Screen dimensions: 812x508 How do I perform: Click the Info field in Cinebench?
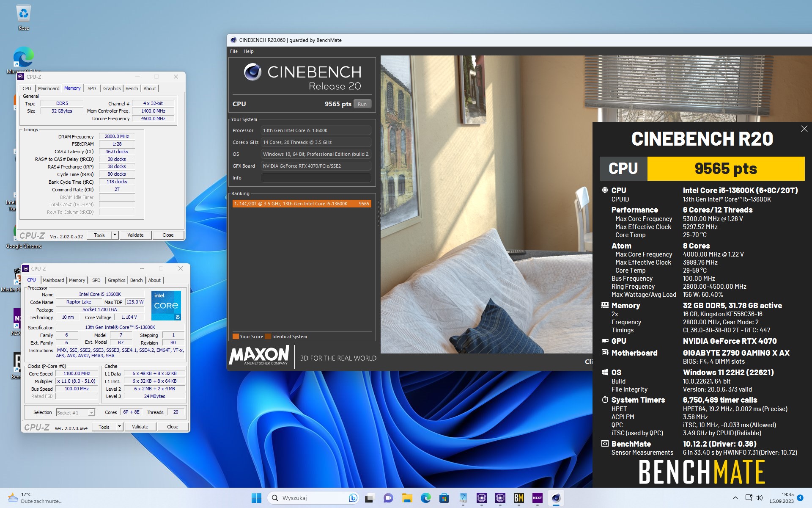pyautogui.click(x=316, y=178)
